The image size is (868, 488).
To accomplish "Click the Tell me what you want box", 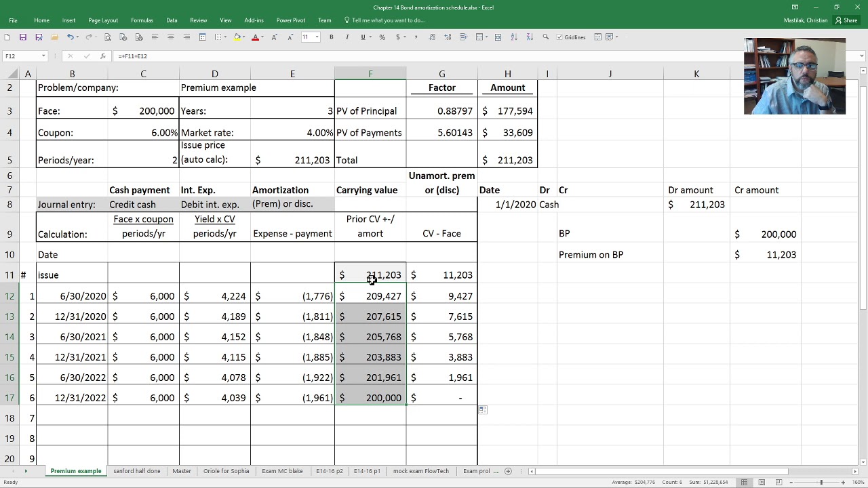I will [384, 20].
